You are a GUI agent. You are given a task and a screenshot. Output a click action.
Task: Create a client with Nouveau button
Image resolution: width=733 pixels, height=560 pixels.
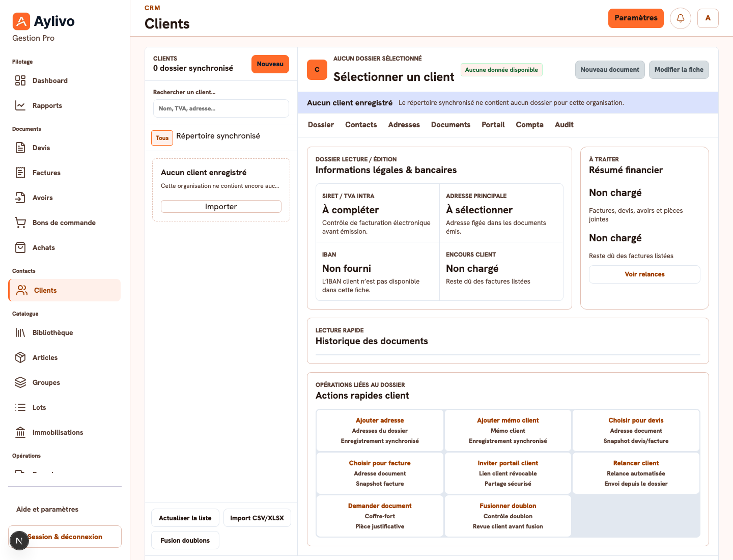point(270,64)
